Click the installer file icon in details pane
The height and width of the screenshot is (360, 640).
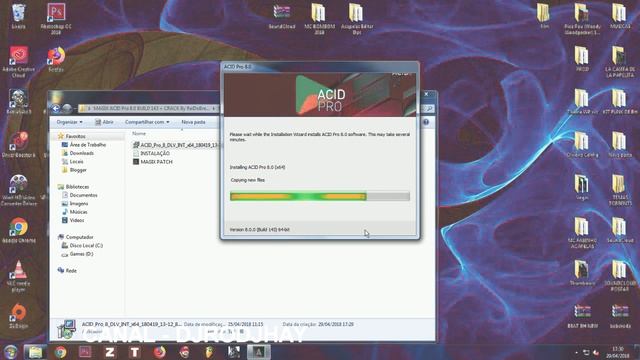[66, 329]
